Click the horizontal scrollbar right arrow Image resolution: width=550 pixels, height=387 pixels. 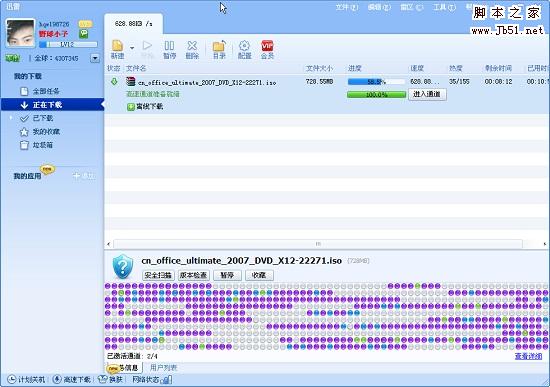click(545, 244)
